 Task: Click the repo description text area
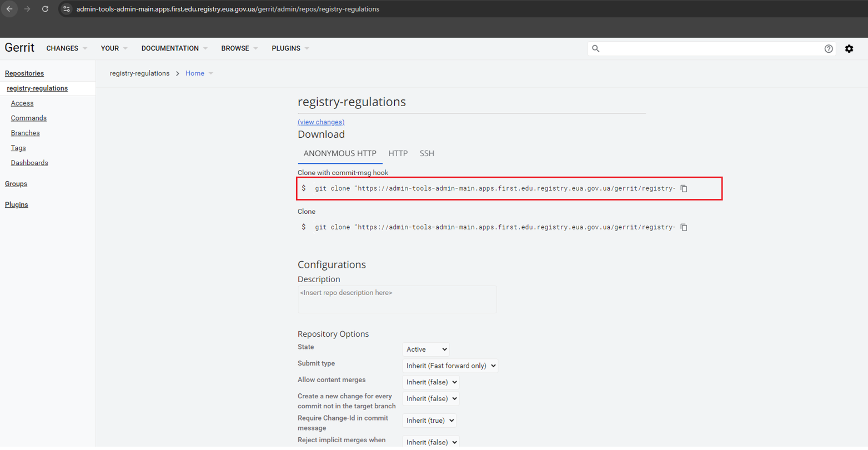tap(397, 299)
